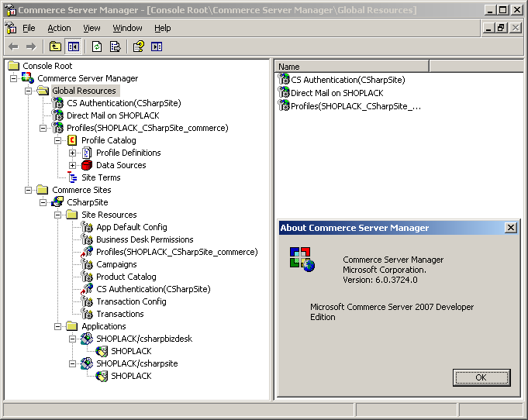The height and width of the screenshot is (420, 528).
Task: Collapse the Global Resources node
Action: tap(28, 91)
